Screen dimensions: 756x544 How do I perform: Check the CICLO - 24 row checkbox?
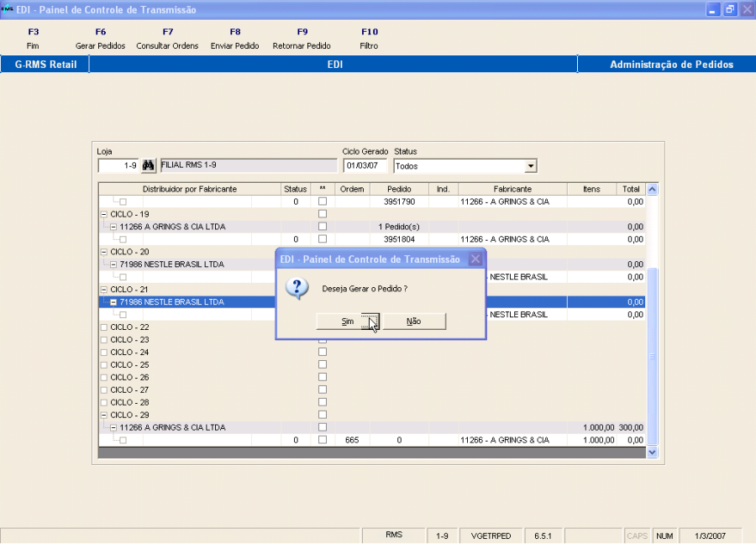click(323, 353)
